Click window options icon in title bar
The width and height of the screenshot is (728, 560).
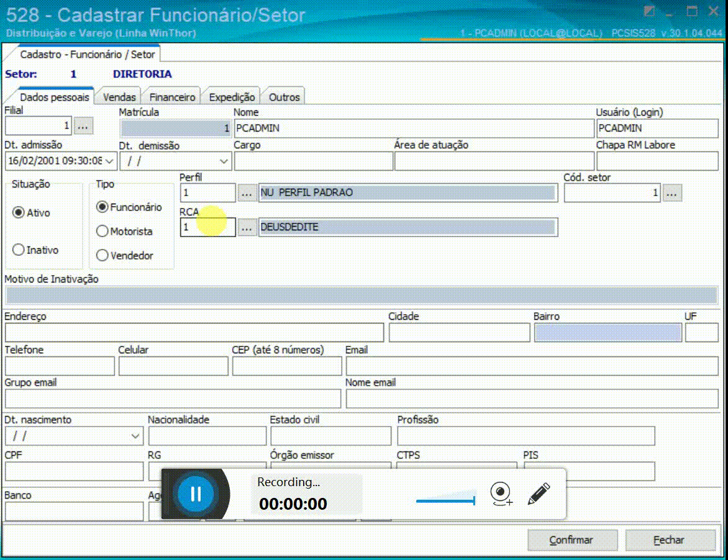649,11
